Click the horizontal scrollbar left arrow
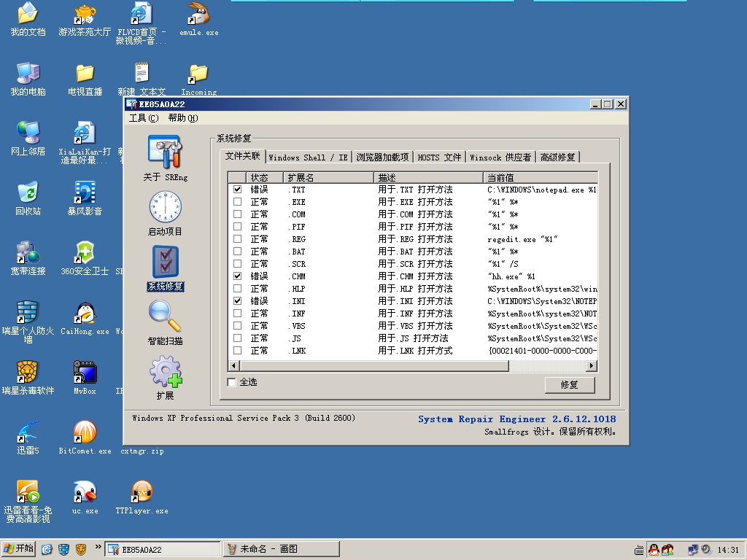 pyautogui.click(x=234, y=366)
